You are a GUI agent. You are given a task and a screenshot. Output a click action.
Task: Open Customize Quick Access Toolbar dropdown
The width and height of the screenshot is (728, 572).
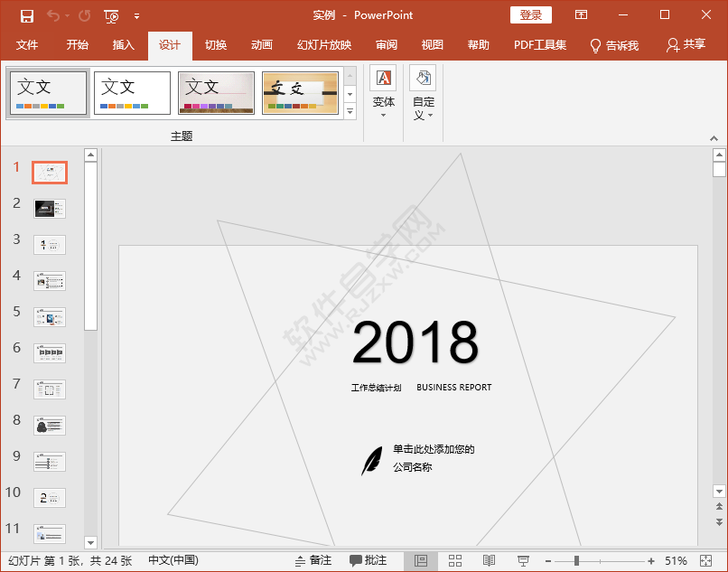[137, 16]
